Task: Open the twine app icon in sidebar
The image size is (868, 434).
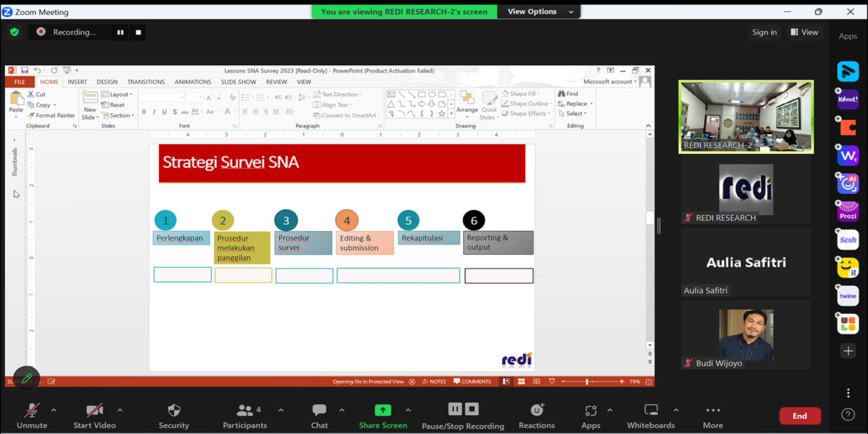Action: pos(848,296)
